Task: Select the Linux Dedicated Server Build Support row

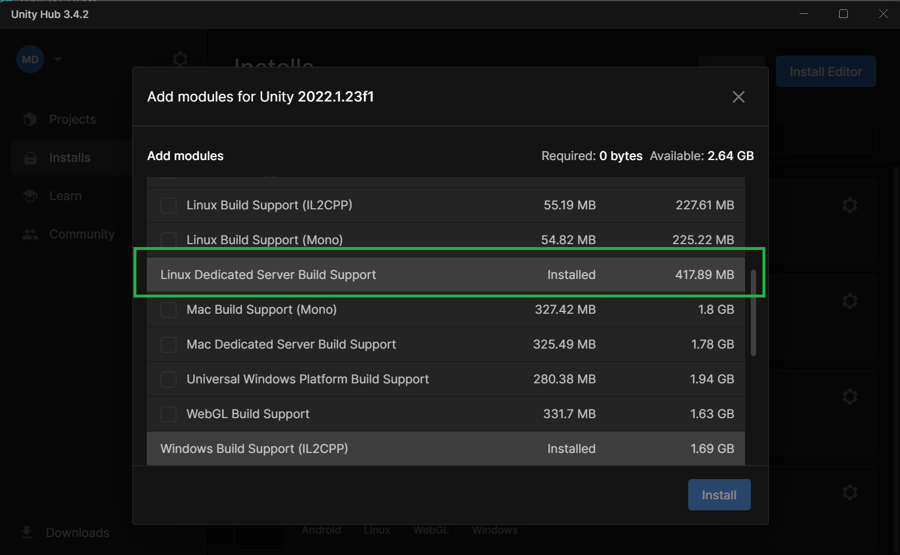Action: [x=445, y=275]
